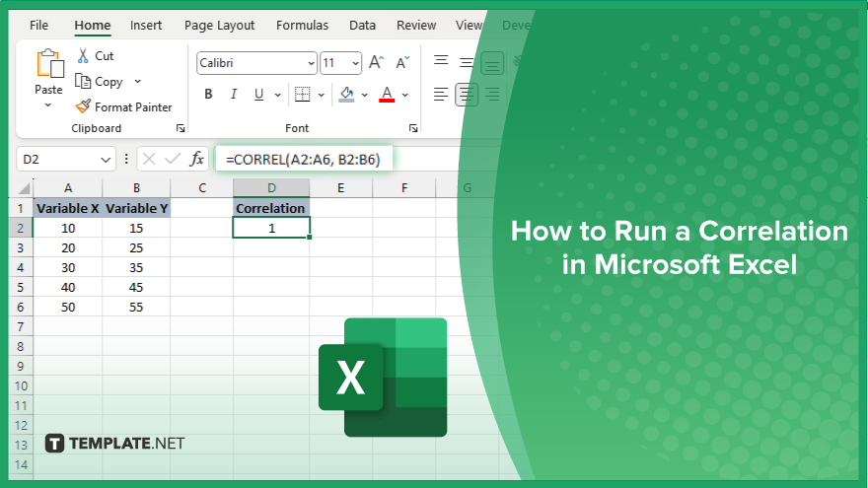Select column D header
868x488 pixels.
coord(271,188)
